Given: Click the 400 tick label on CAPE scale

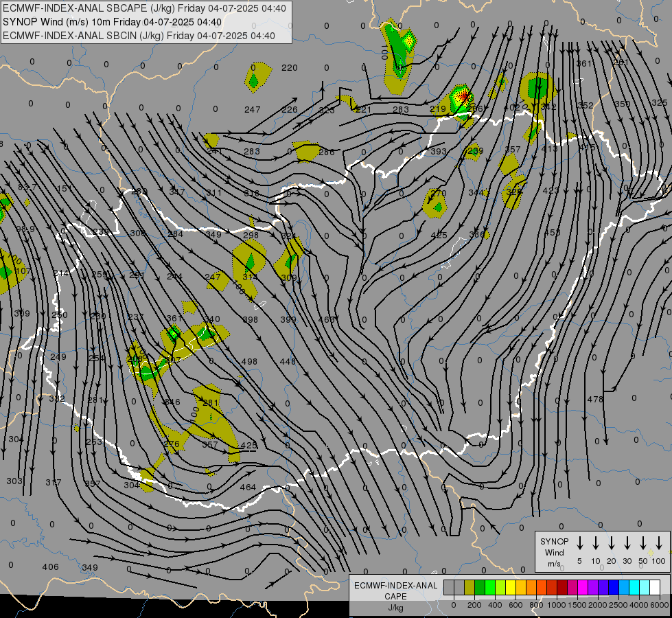Looking at the screenshot, I should click(x=495, y=605).
